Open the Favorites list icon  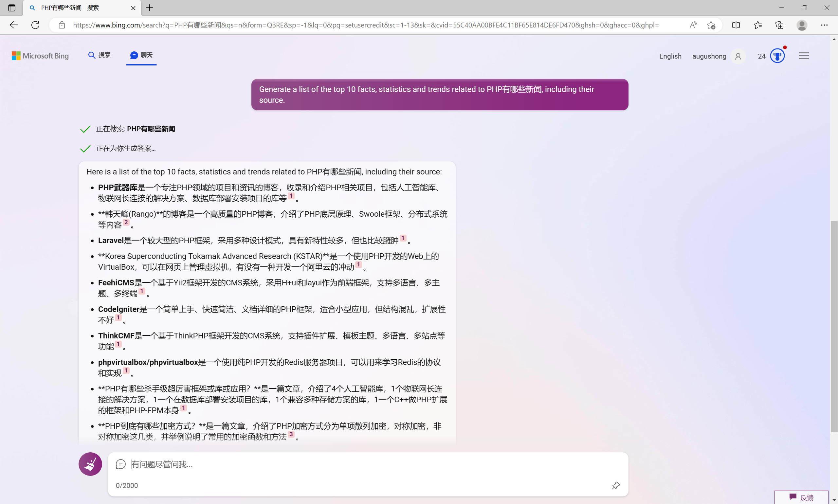tap(757, 25)
